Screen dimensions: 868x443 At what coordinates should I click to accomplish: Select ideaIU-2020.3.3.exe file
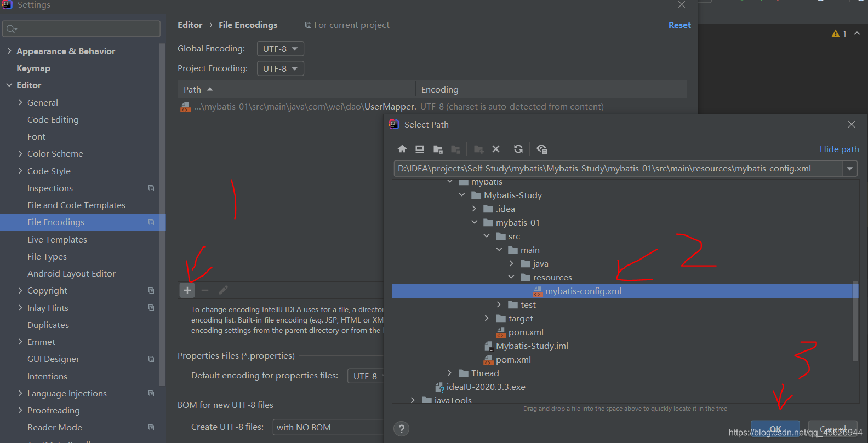point(486,387)
